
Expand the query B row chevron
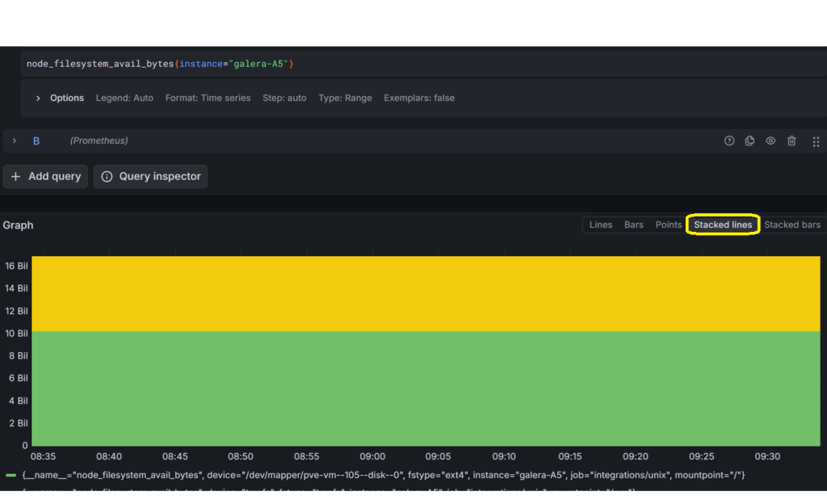[x=14, y=141]
